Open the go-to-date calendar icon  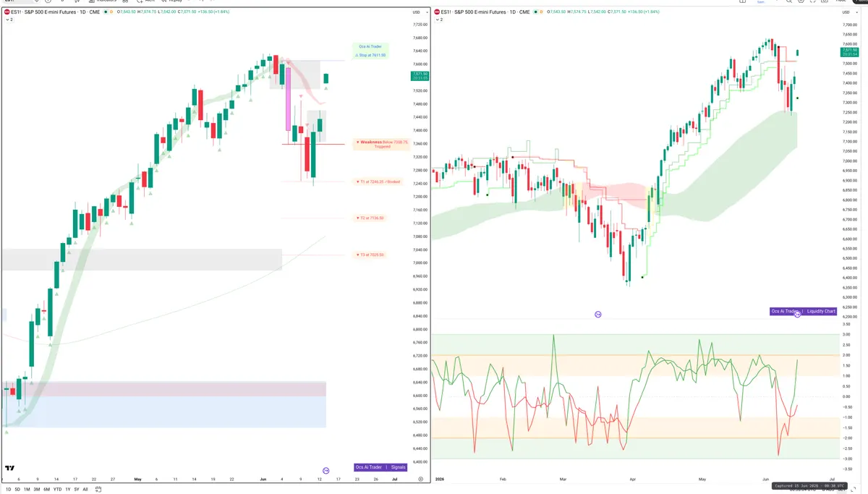(x=98, y=490)
